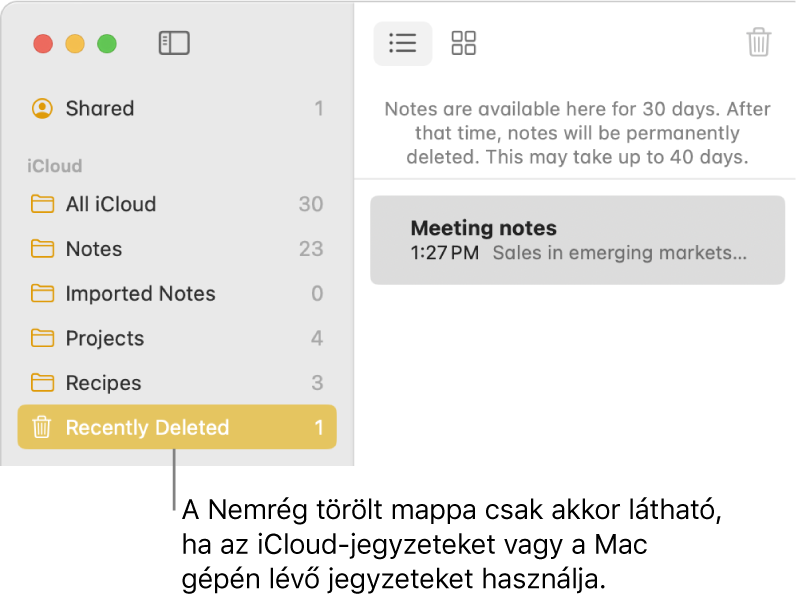Click the Projects folder icon
This screenshot has height=601, width=798.
click(42, 338)
